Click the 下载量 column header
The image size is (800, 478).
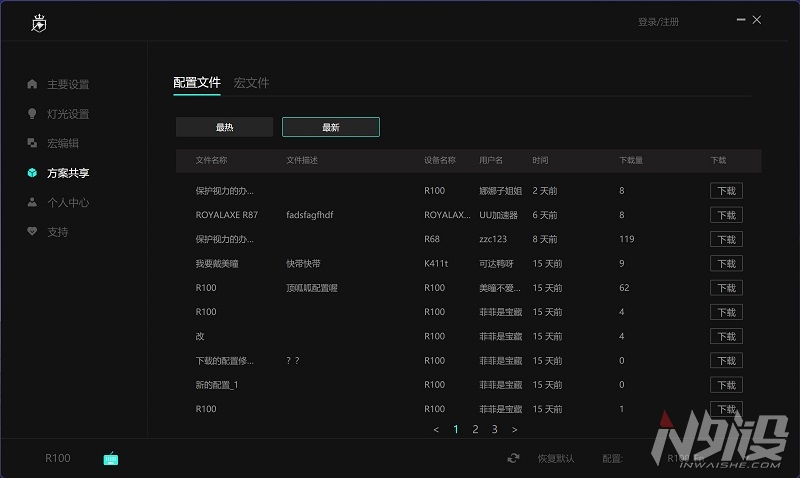[631, 160]
